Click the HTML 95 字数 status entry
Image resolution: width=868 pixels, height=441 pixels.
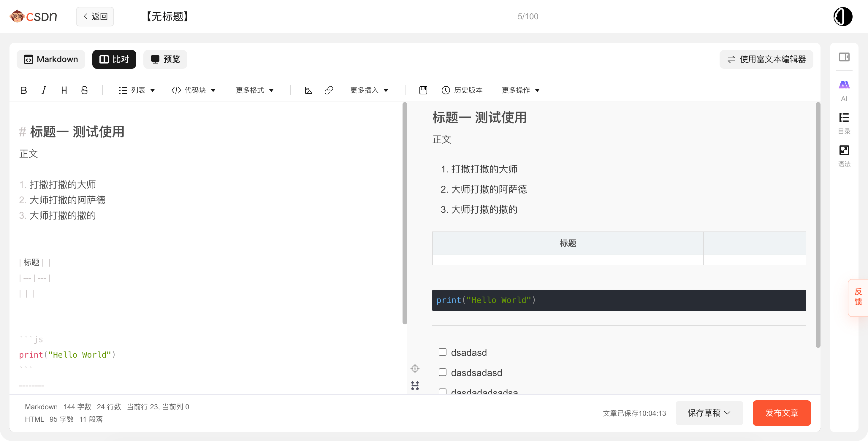point(49,419)
